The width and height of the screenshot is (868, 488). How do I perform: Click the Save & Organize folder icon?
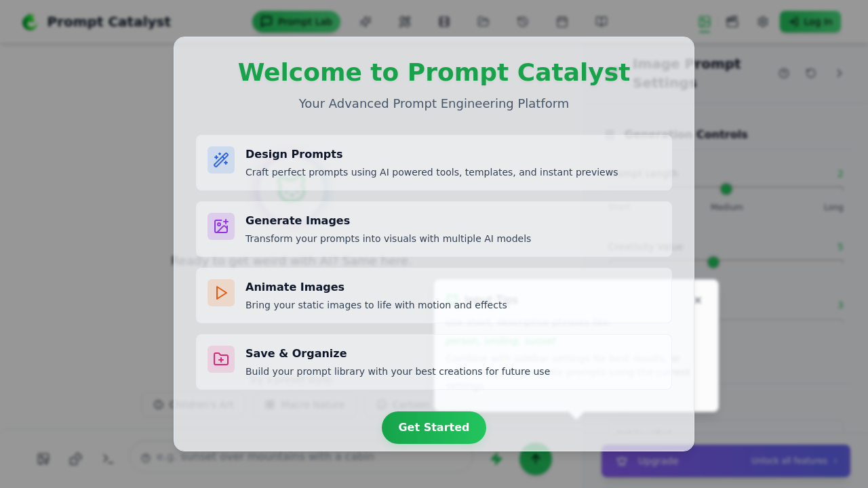221,359
